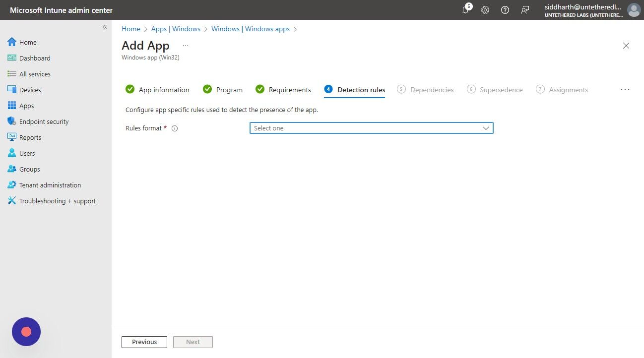
Task: Click the Previous button
Action: (x=144, y=342)
